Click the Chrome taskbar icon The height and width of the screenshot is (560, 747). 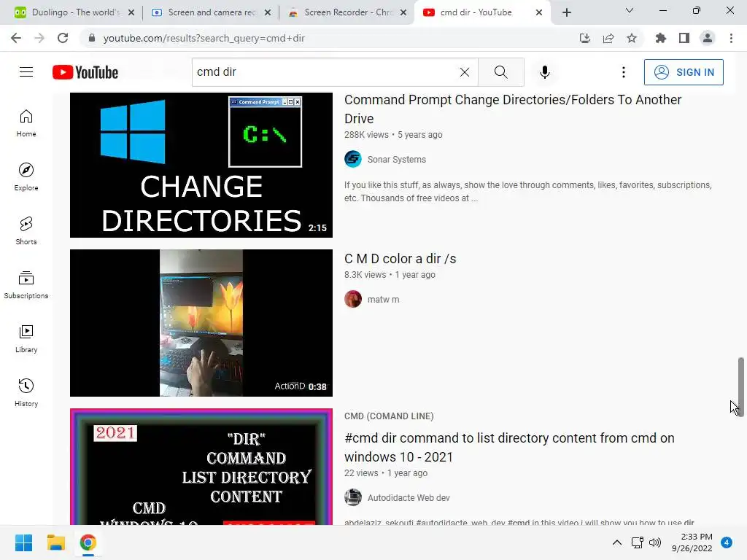(x=88, y=542)
